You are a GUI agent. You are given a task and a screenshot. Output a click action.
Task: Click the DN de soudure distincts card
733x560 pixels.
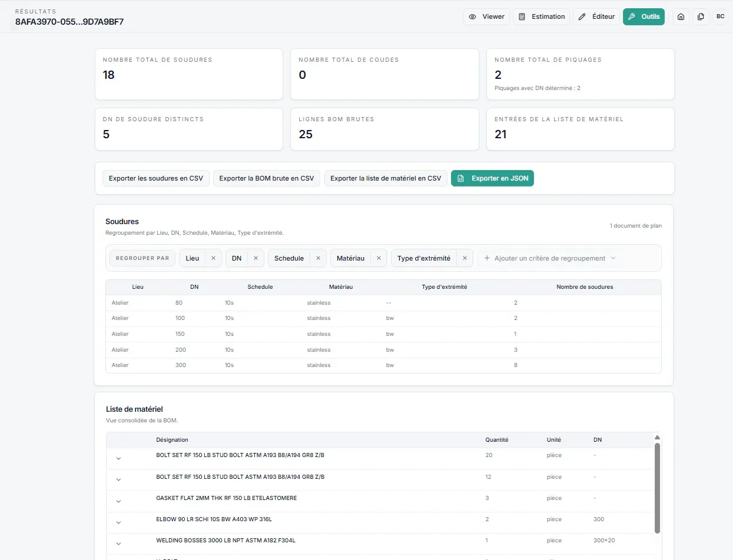[x=188, y=129]
